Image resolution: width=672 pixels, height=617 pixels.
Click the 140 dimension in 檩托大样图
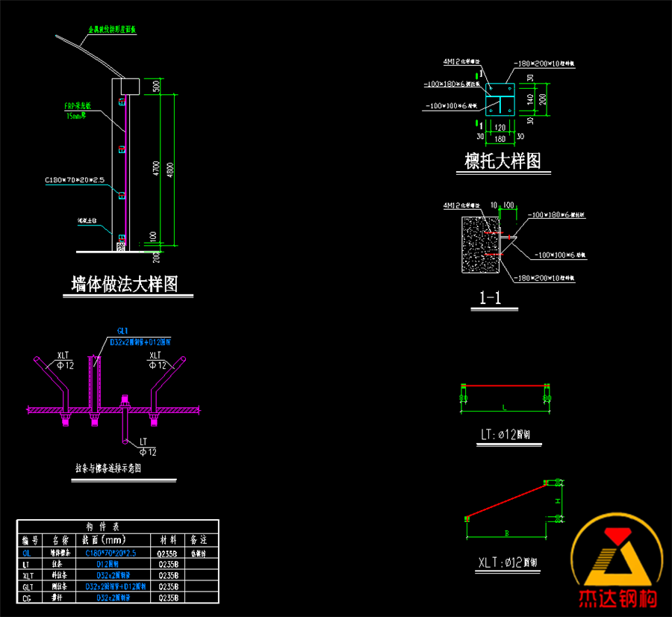(530, 99)
